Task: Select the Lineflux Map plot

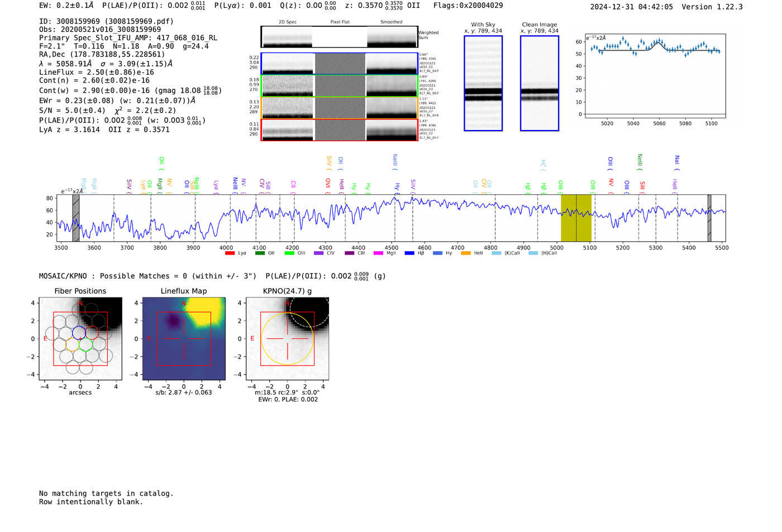Action: coord(184,339)
